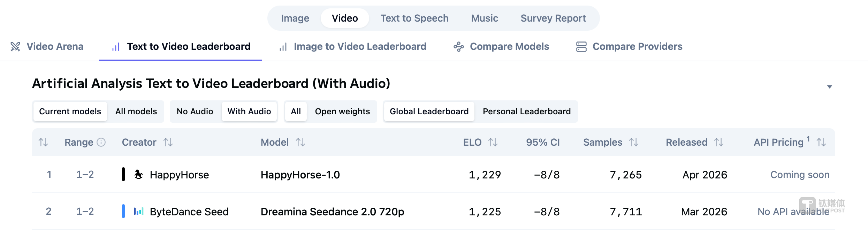Click the Video Arena crossed-swords icon
Image resolution: width=868 pixels, height=230 pixels.
pyautogui.click(x=15, y=47)
